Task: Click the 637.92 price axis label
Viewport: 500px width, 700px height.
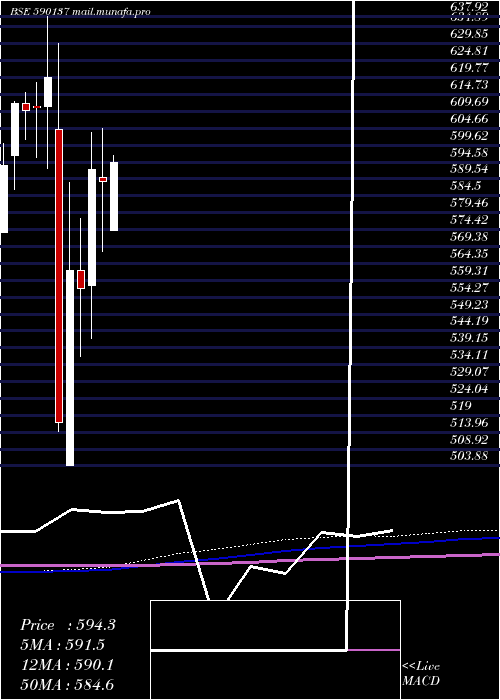Action: coord(469,7)
